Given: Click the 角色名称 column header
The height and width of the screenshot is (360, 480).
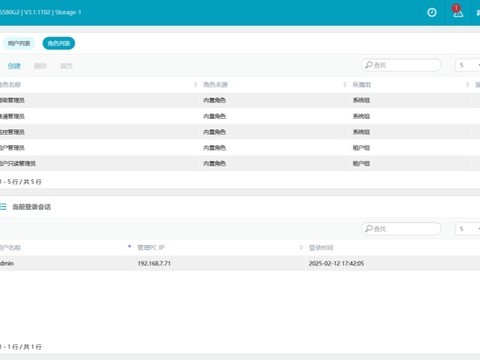Looking at the screenshot, I should pyautogui.click(x=10, y=85).
